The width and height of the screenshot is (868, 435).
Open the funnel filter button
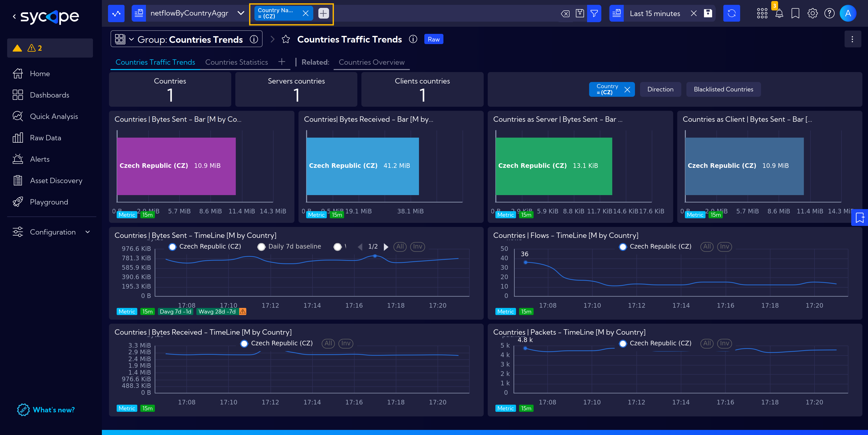coord(594,13)
